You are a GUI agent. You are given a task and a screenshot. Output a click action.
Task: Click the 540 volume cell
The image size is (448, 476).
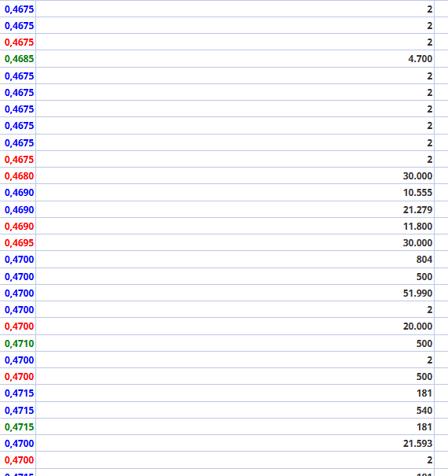pos(235,410)
